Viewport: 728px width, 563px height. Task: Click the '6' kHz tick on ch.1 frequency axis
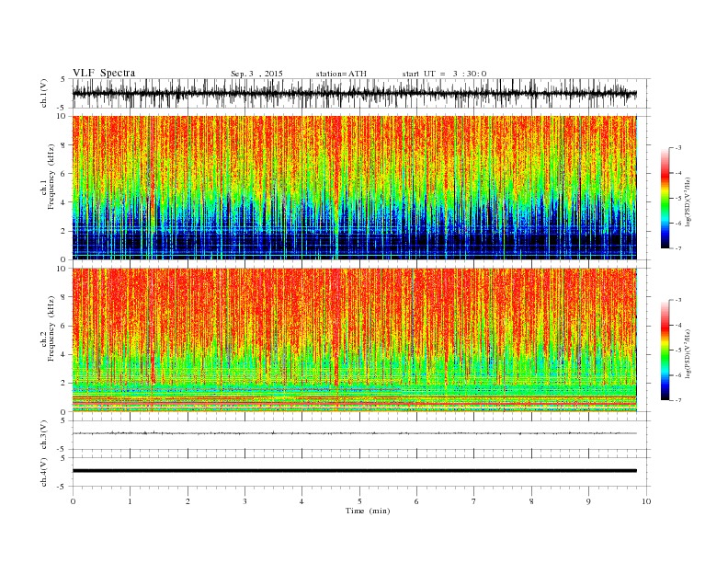pos(63,174)
